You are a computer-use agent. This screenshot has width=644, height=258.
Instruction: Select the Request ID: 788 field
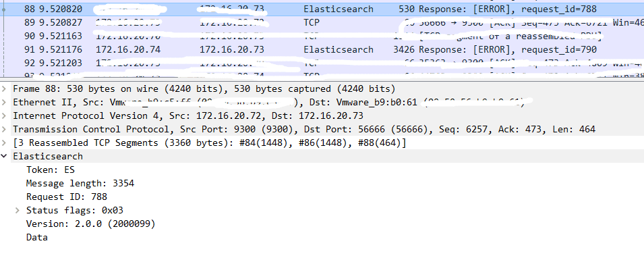pos(67,197)
